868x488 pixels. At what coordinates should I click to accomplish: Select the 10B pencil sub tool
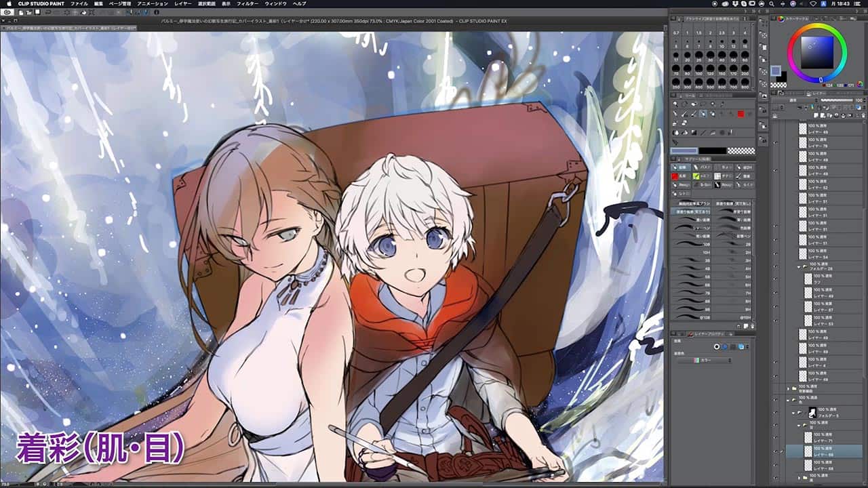[x=690, y=244]
